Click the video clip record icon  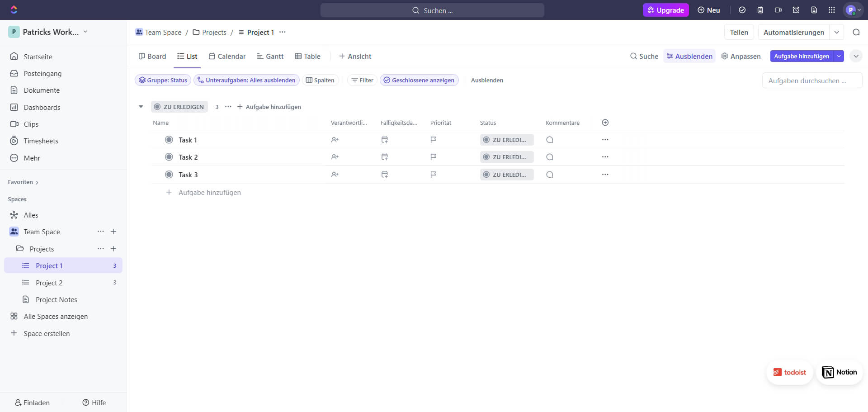(x=778, y=10)
